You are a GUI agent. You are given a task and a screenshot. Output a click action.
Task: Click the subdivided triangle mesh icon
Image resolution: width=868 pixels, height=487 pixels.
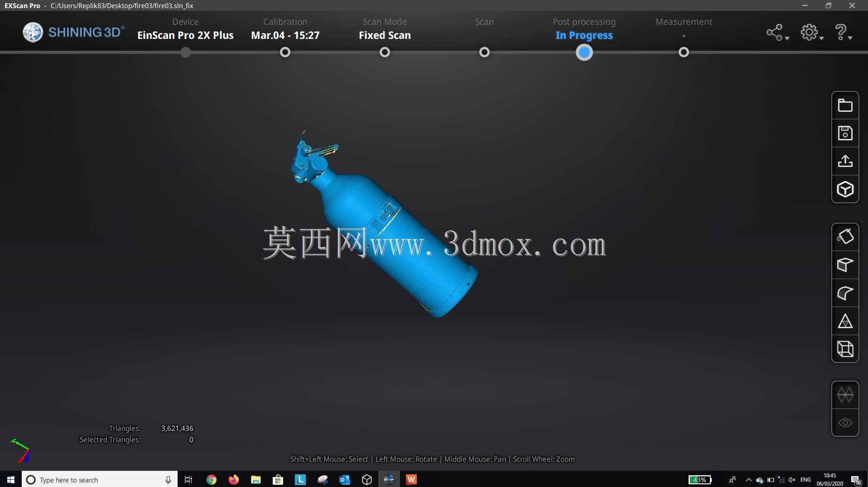(x=845, y=321)
